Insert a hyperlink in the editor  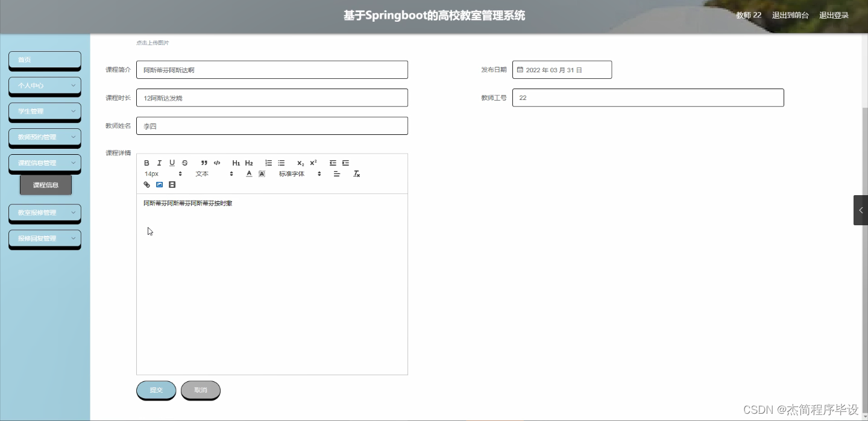[146, 184]
